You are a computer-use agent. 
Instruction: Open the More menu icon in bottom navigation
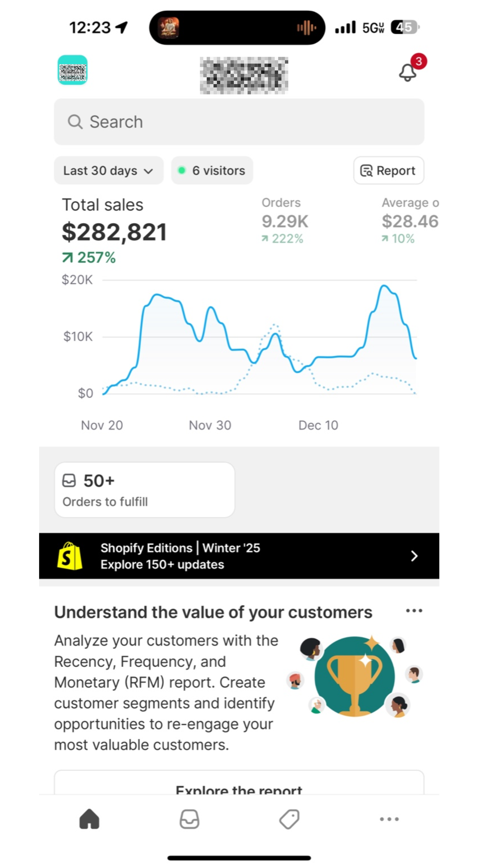coord(389,819)
